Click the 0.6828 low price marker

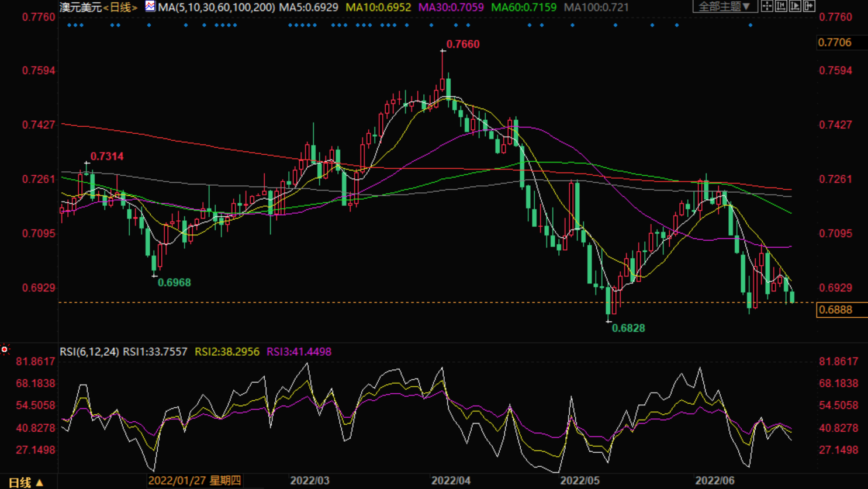pos(628,328)
